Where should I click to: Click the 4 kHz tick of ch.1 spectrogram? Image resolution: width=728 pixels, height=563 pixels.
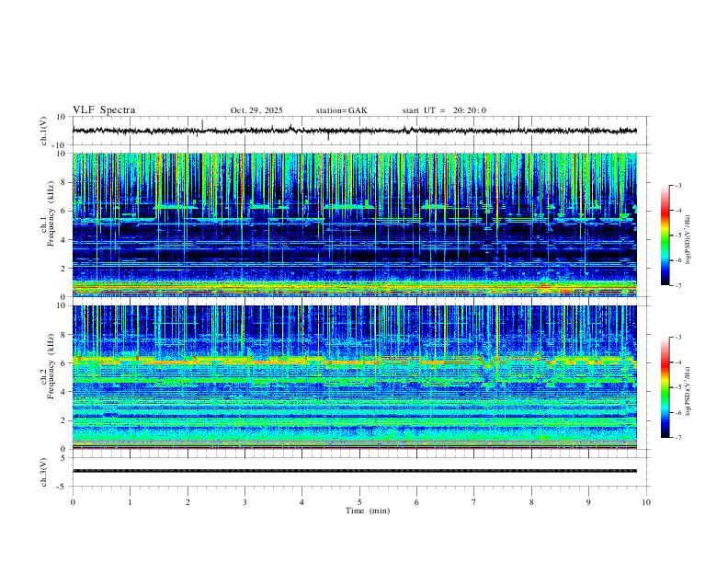point(63,240)
